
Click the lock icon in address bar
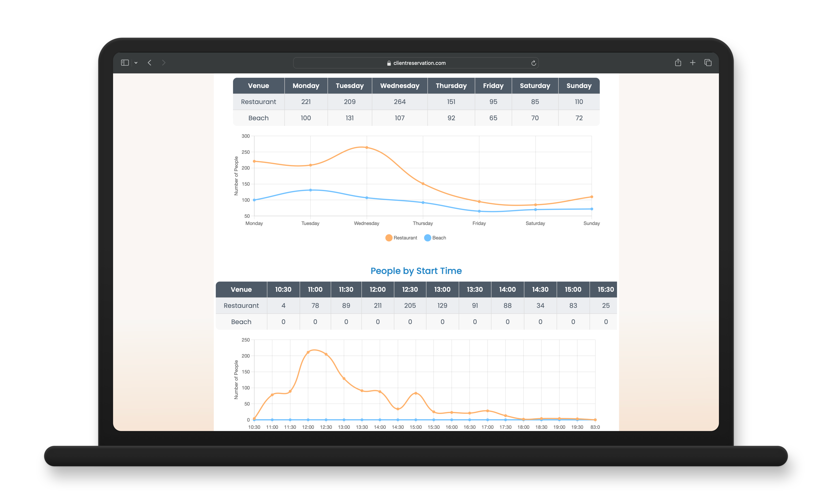click(x=389, y=63)
